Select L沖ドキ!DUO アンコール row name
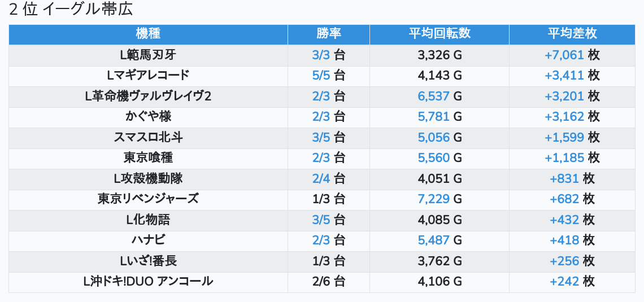 click(148, 281)
